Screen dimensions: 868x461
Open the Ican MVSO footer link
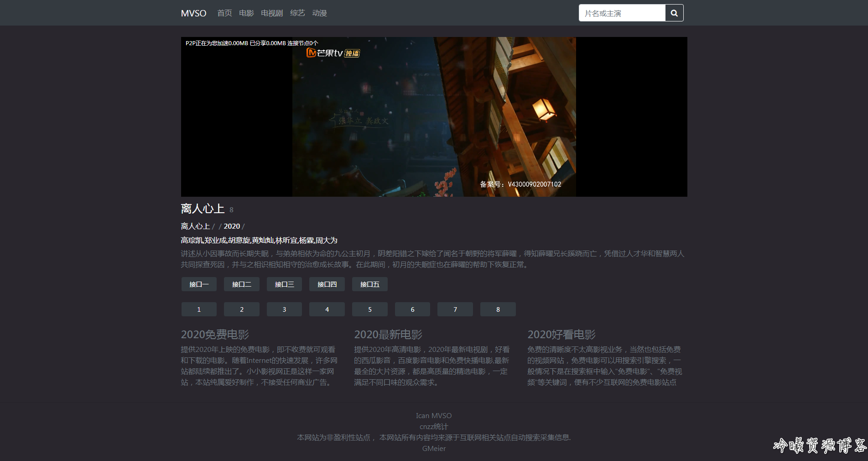click(434, 416)
